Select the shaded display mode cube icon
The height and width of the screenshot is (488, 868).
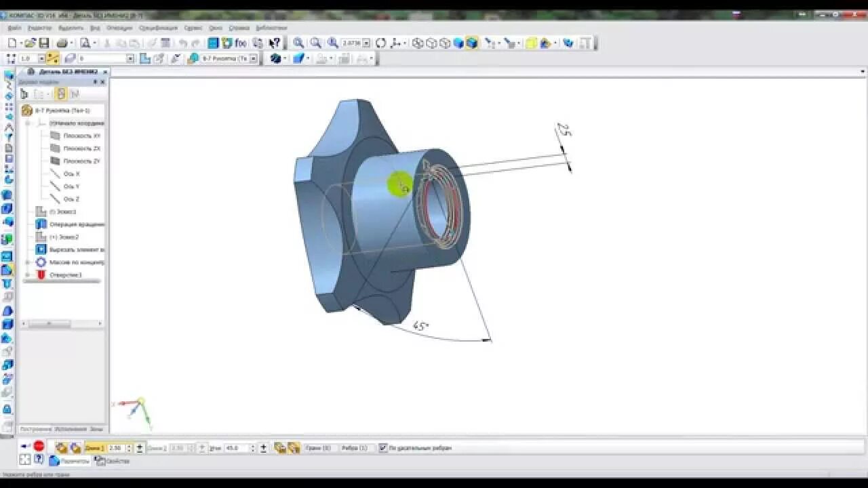(x=458, y=43)
